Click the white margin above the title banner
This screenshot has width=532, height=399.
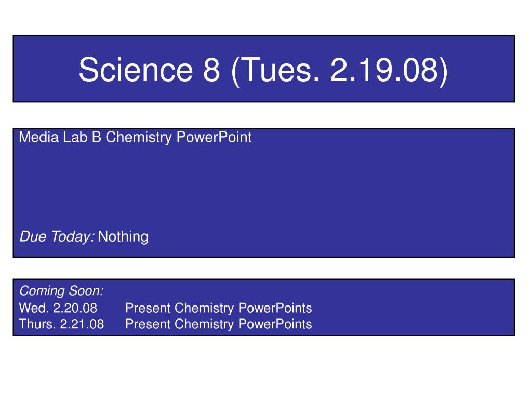click(x=263, y=17)
